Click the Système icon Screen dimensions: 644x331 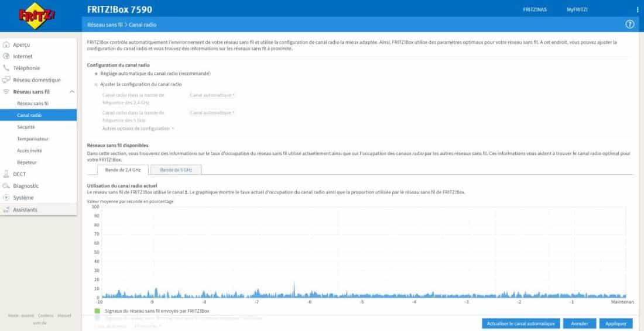6,198
